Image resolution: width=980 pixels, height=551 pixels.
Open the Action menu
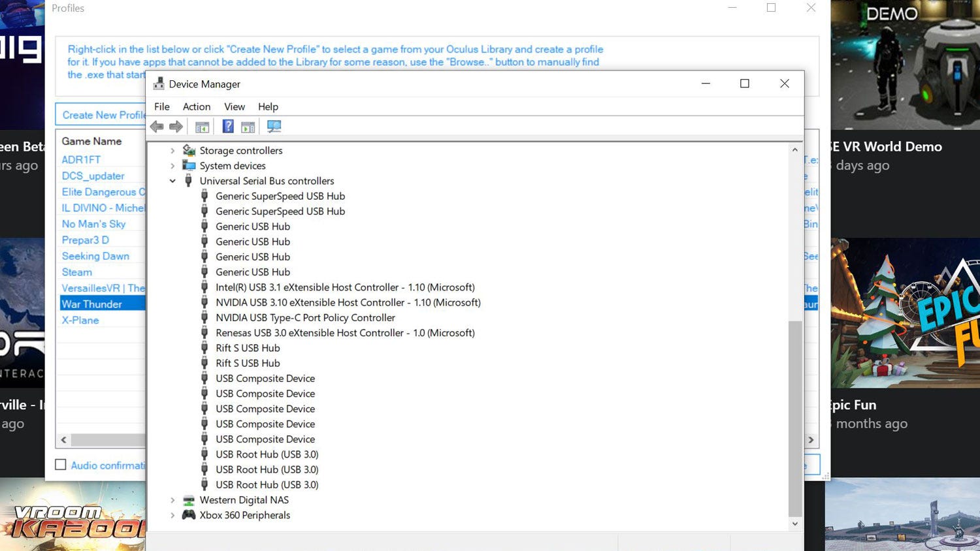coord(197,106)
